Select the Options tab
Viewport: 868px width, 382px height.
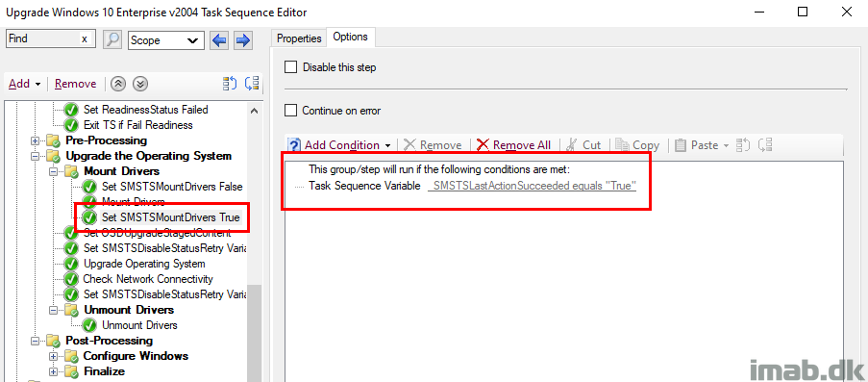[351, 37]
